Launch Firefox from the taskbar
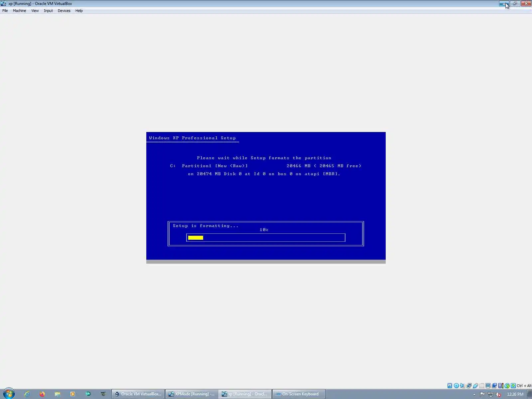 coord(42,394)
